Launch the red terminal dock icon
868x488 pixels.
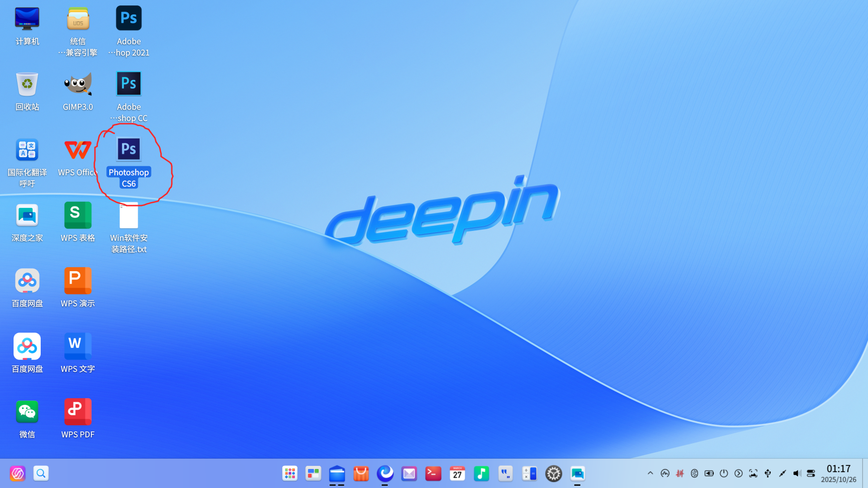(x=433, y=473)
